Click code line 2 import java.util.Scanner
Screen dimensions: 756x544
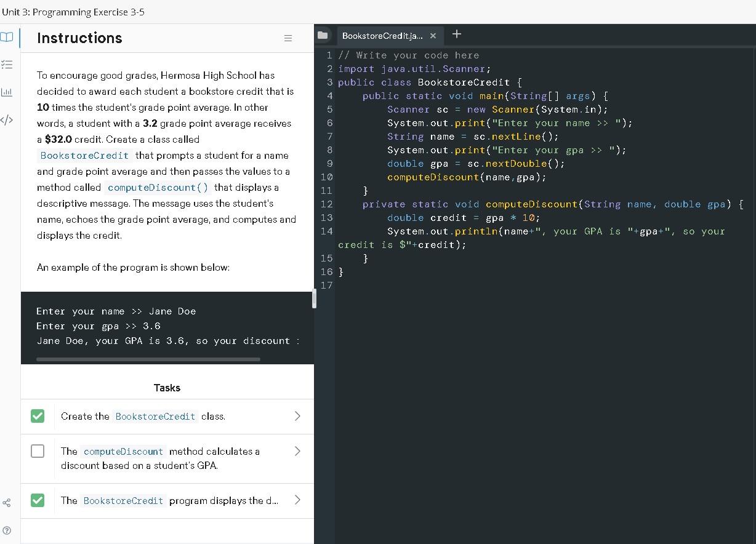click(414, 69)
